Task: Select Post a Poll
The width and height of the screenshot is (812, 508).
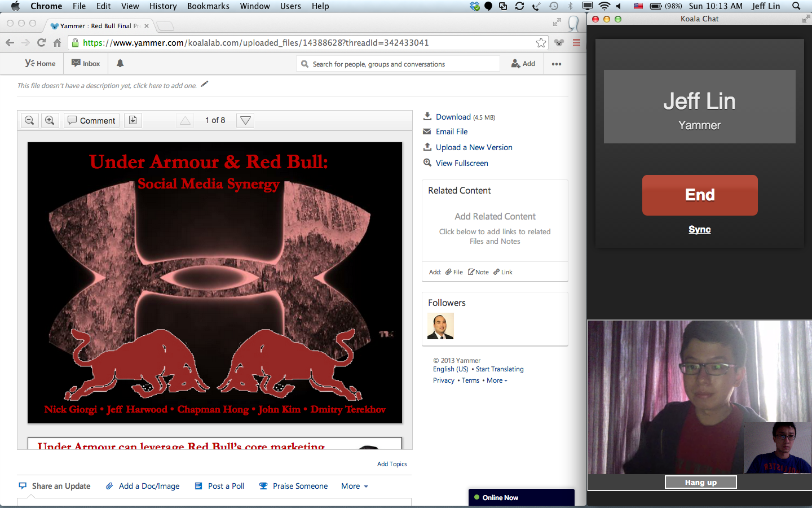Action: pyautogui.click(x=219, y=486)
